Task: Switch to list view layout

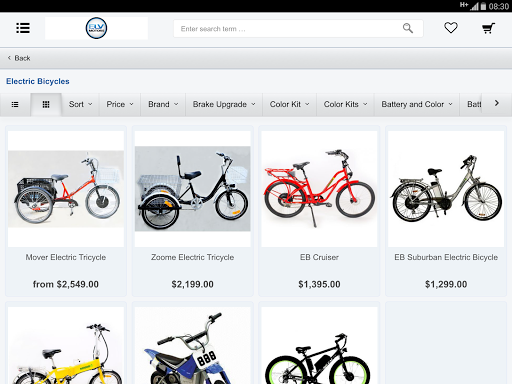Action: click(15, 105)
